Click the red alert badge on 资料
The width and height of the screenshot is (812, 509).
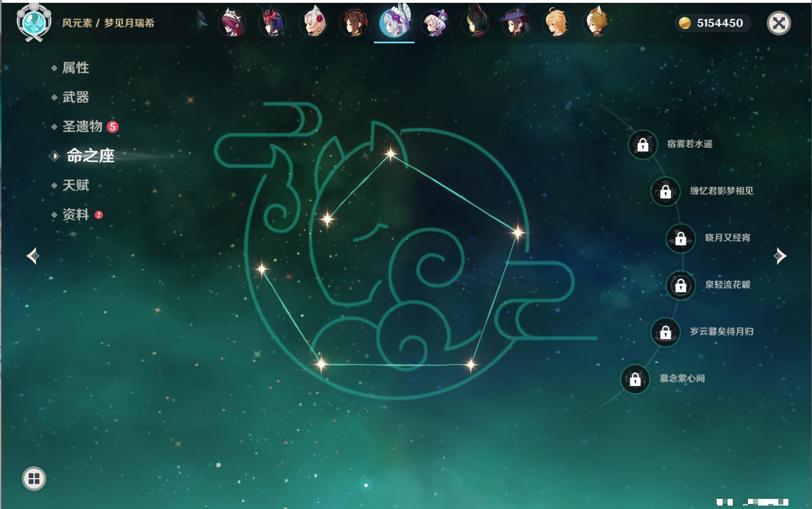[x=99, y=214]
